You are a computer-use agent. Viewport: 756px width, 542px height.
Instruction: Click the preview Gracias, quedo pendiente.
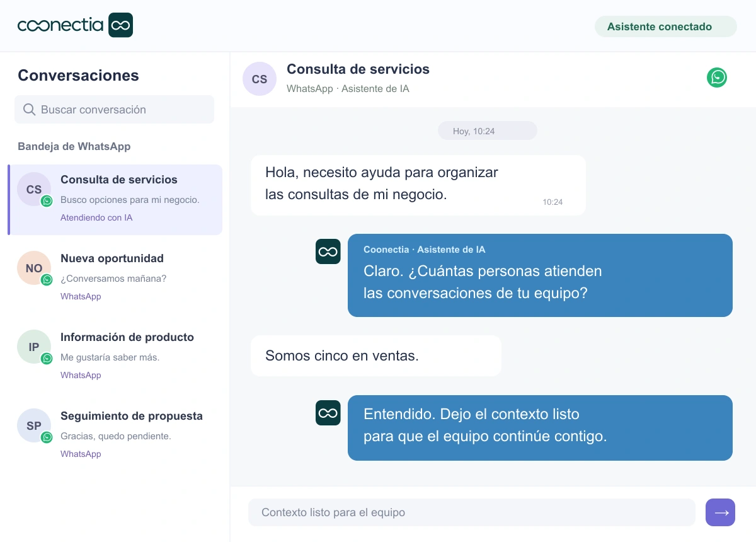tap(116, 436)
